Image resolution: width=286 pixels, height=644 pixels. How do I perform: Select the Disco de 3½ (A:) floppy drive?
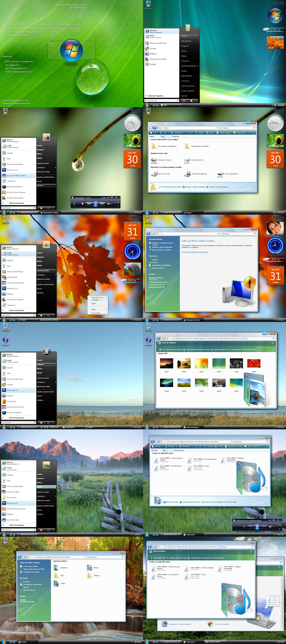click(160, 174)
